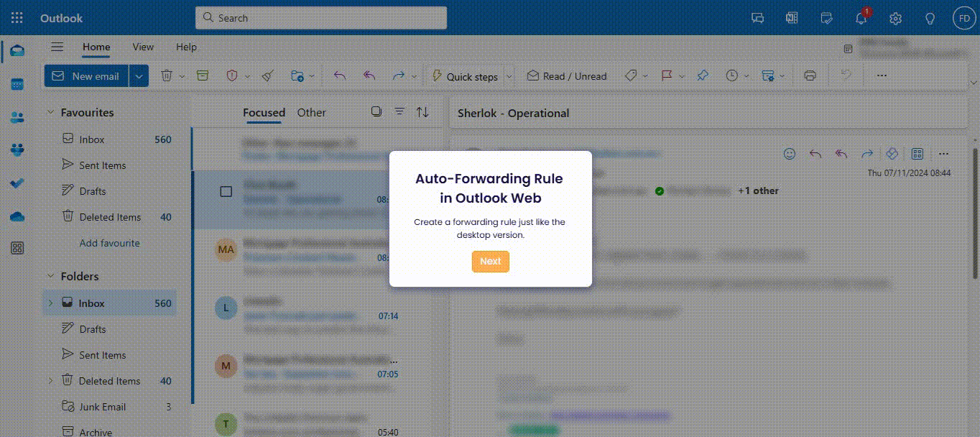Image resolution: width=980 pixels, height=437 pixels.
Task: Click Forward in the ribbon toolbar
Action: pyautogui.click(x=398, y=75)
